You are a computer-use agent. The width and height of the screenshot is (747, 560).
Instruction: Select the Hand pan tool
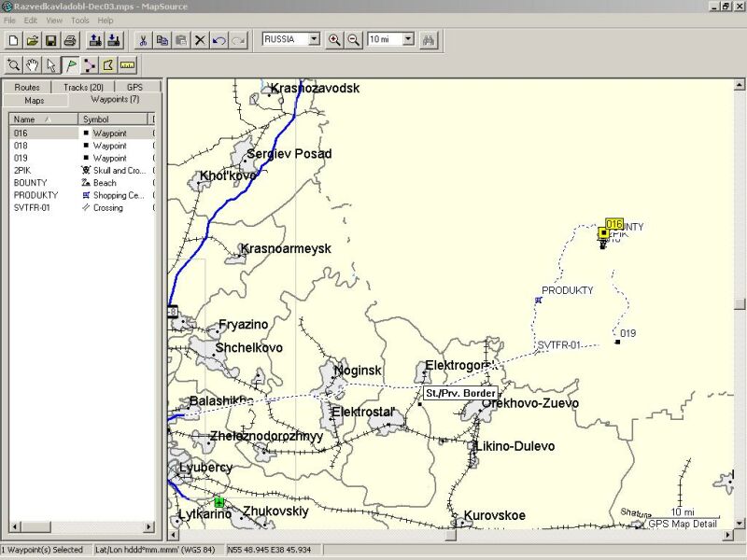click(x=33, y=65)
